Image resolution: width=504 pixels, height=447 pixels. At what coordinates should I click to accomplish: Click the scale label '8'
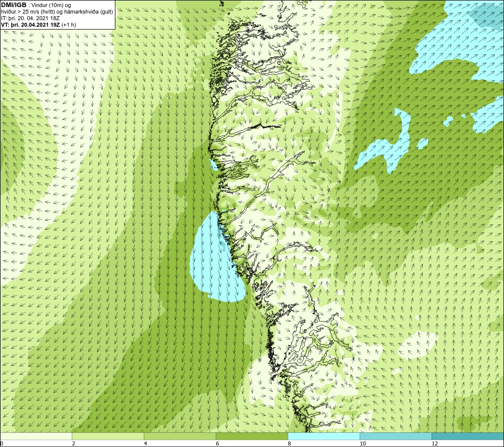290,443
